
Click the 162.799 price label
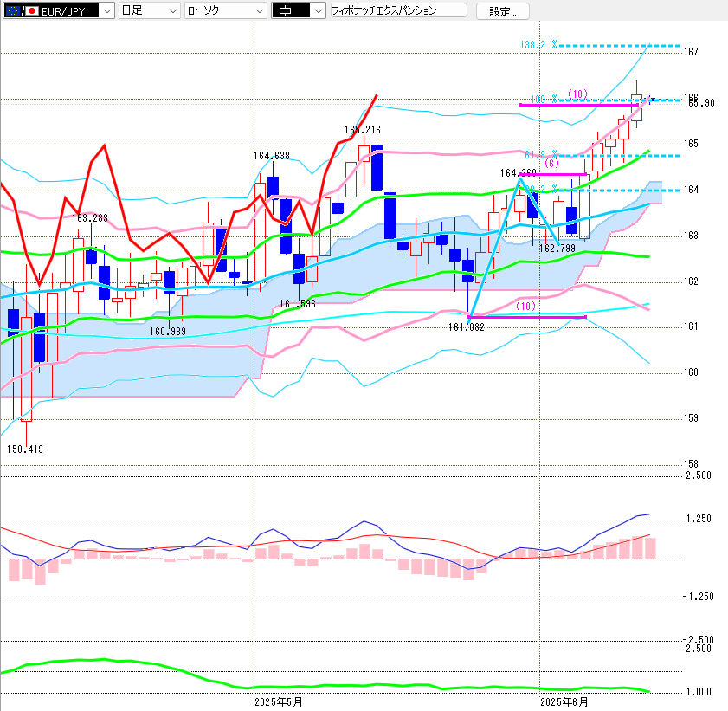(557, 249)
